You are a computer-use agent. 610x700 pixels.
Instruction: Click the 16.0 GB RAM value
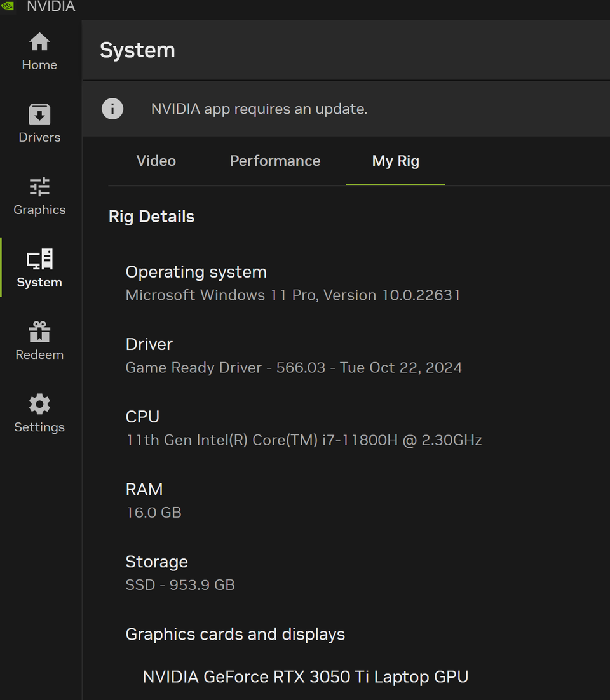tap(154, 513)
